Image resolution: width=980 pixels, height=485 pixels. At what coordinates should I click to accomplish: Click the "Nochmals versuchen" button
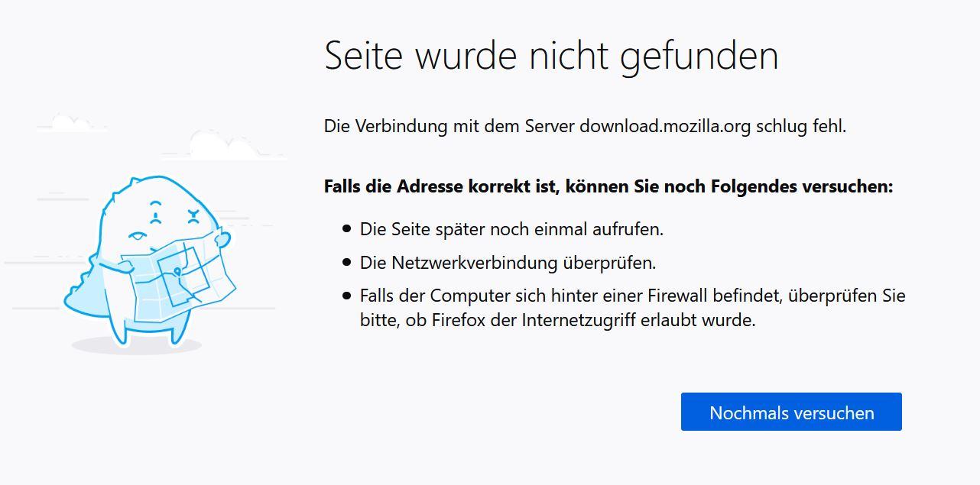(791, 412)
